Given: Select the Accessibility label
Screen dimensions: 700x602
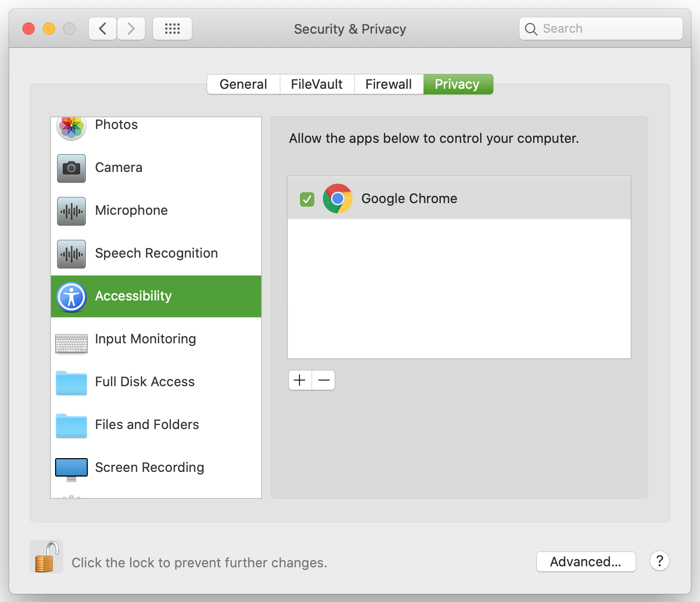Looking at the screenshot, I should pos(134,296).
